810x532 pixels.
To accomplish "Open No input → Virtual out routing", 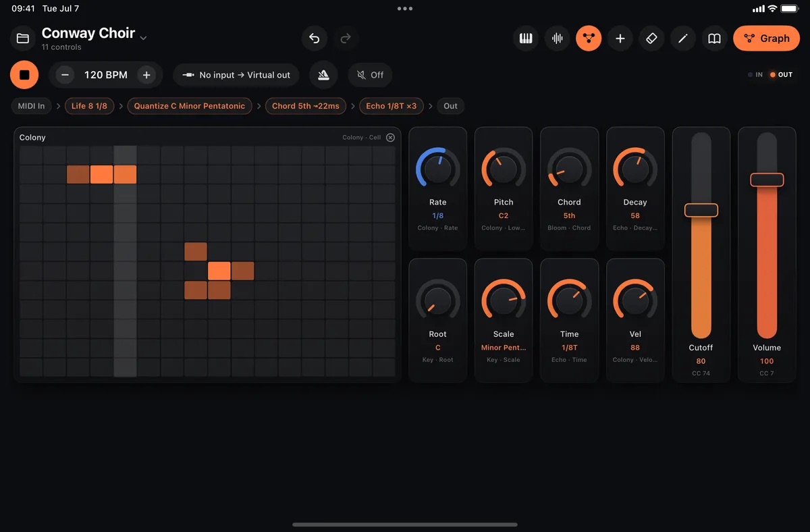I will 236,75.
